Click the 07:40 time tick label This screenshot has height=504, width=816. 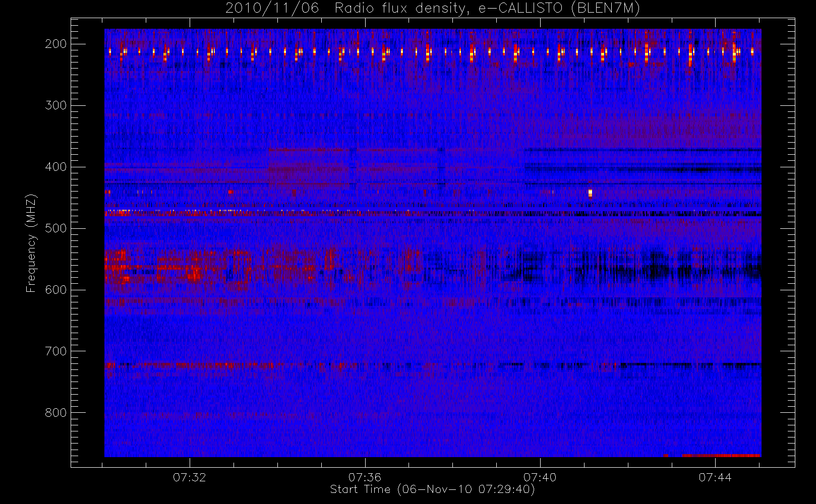pyautogui.click(x=540, y=477)
